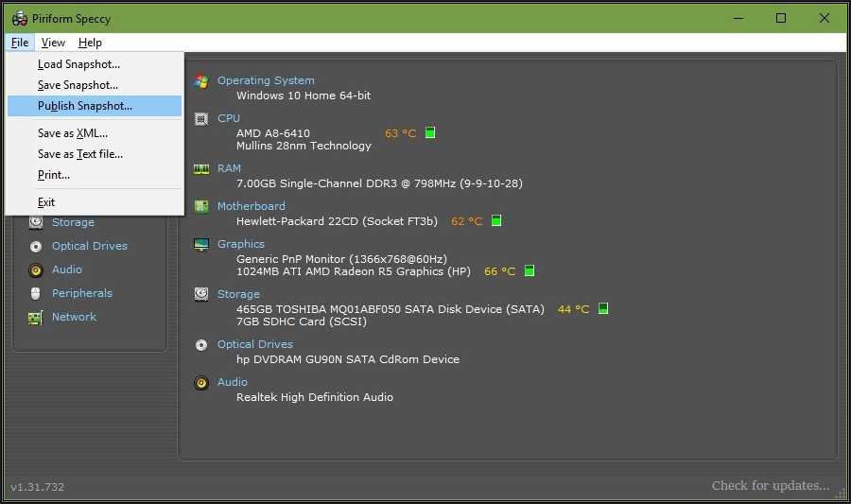This screenshot has width=851, height=504.
Task: Open Network section in sidebar
Action: (74, 317)
